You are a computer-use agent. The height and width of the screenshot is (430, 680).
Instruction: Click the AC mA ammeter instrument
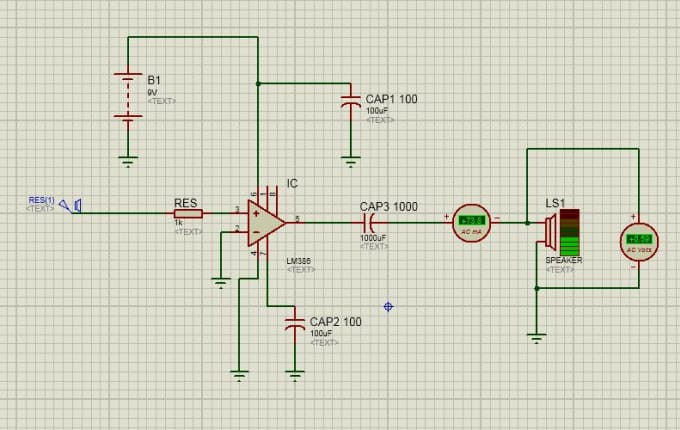(x=472, y=223)
